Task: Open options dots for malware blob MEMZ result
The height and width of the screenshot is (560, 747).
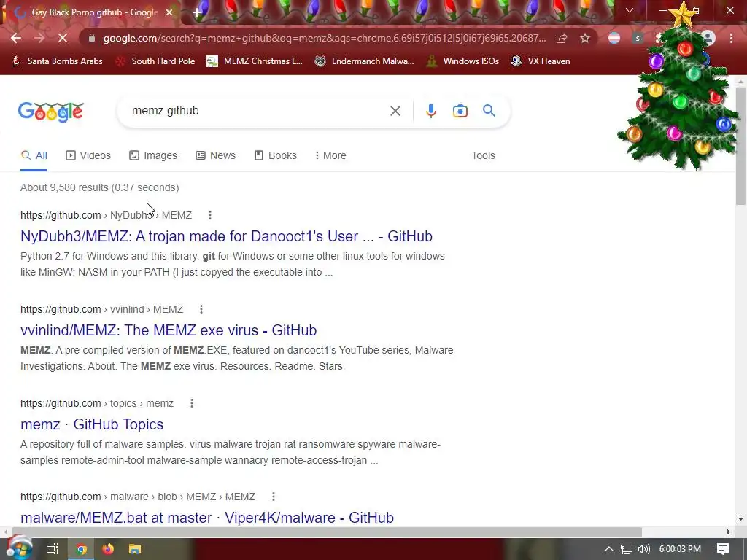Action: (x=274, y=497)
